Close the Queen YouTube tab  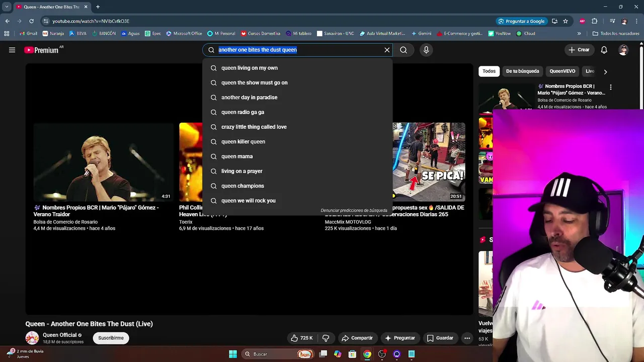pyautogui.click(x=86, y=7)
